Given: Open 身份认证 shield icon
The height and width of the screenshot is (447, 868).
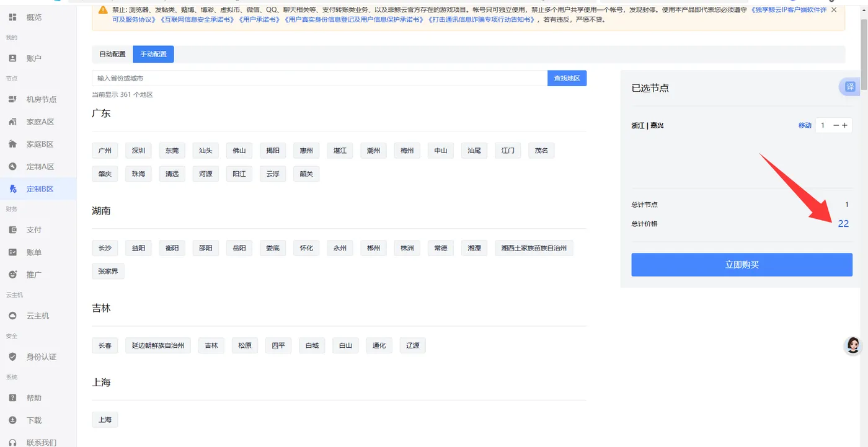Looking at the screenshot, I should point(12,356).
